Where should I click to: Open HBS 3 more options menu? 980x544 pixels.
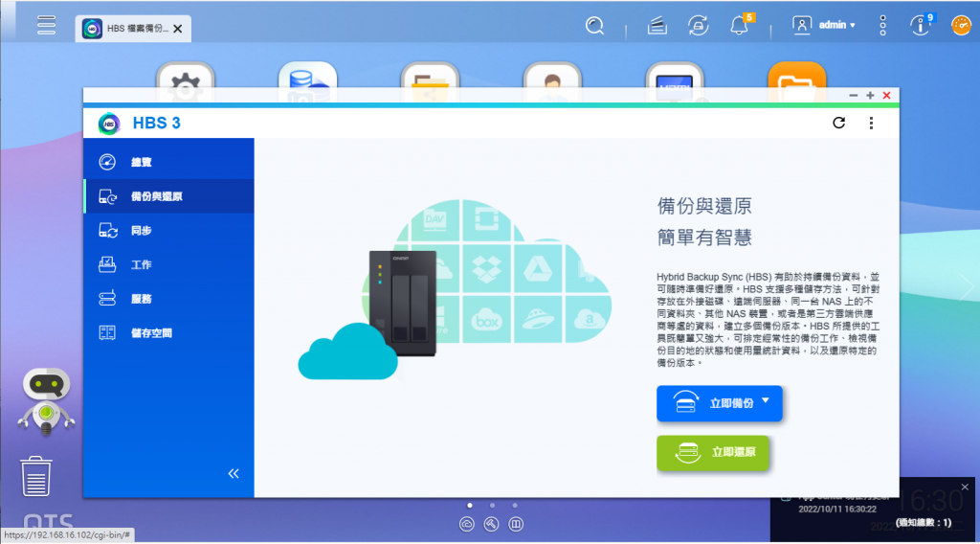(871, 123)
